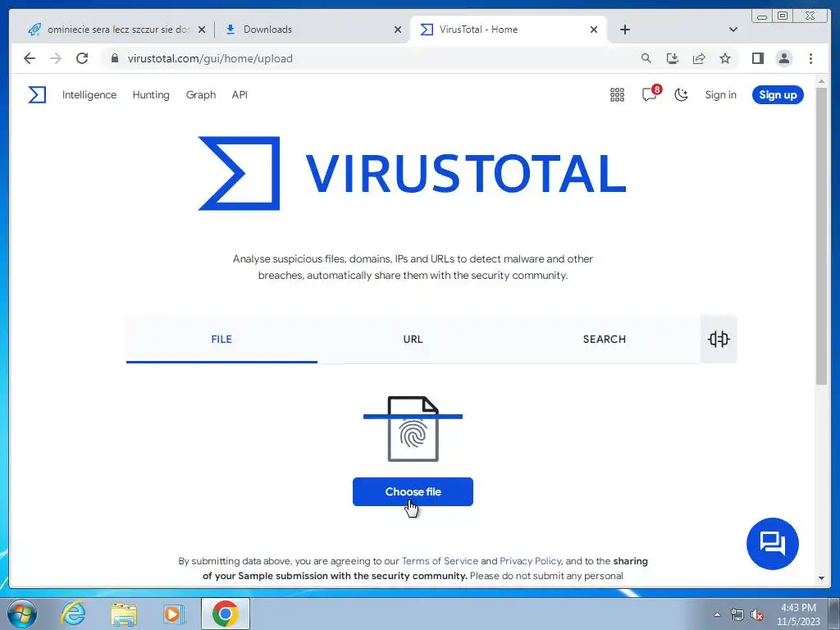The width and height of the screenshot is (840, 630).
Task: Open the Intelligence menu item
Action: click(89, 95)
